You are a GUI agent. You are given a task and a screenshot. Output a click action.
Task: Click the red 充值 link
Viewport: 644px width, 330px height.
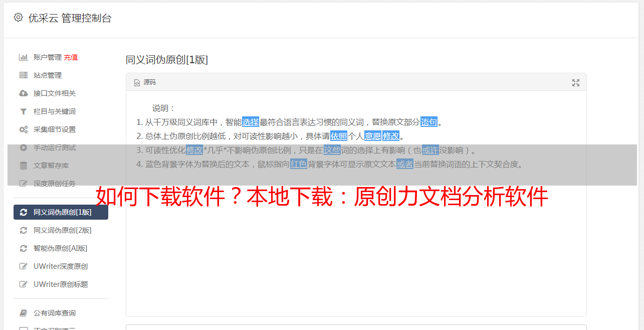(71, 57)
